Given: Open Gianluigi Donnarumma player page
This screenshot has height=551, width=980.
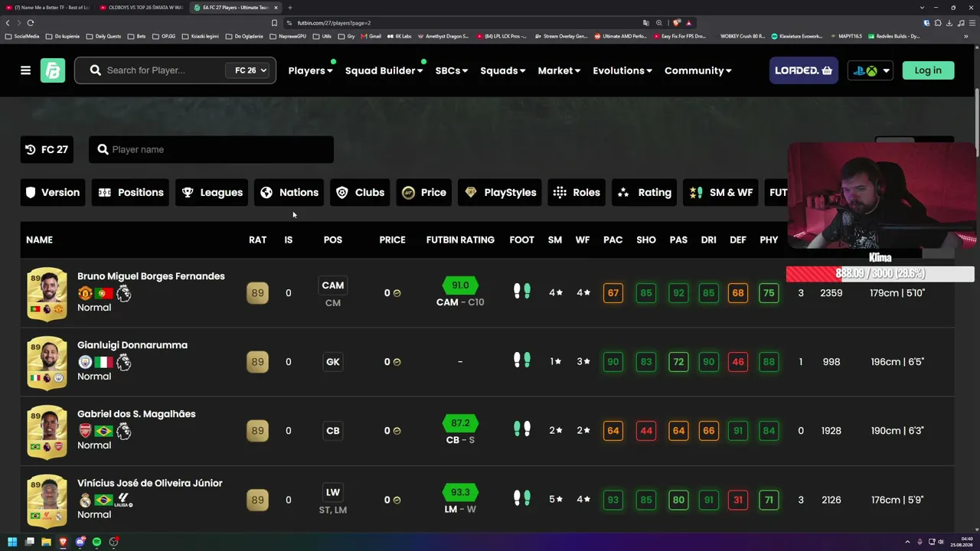Looking at the screenshot, I should tap(132, 345).
